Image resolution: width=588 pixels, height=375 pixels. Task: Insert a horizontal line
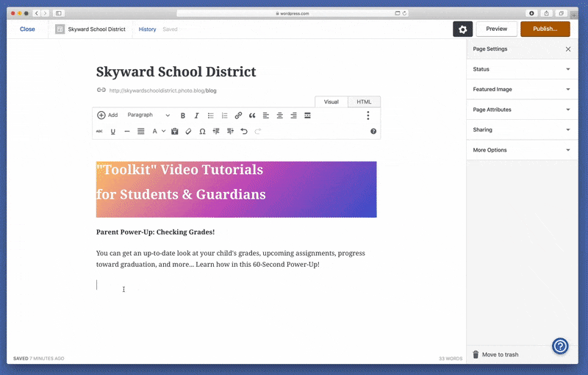(x=126, y=131)
